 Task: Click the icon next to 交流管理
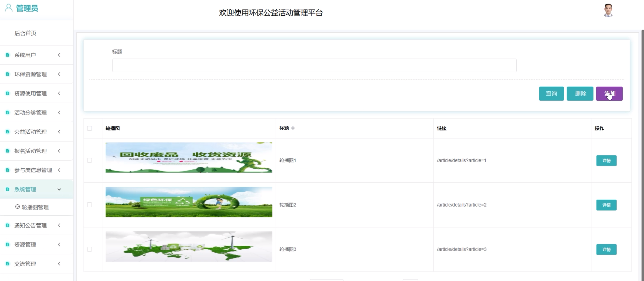tap(8, 264)
